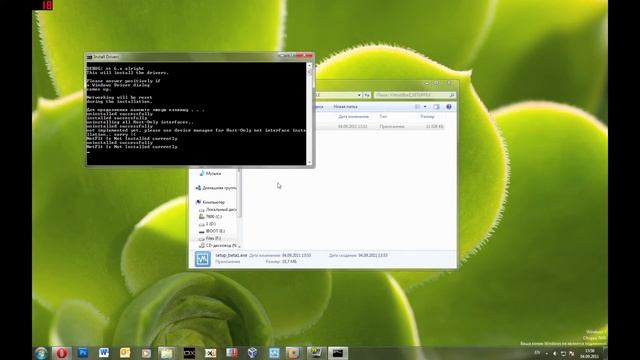Viewport: 640px width, 360px height.
Task: Click the navigation pane vertical scrollbar
Action: (240, 208)
